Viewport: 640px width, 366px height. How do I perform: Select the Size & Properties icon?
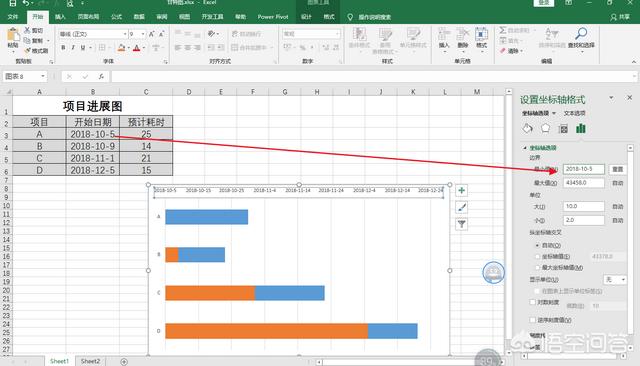coord(563,129)
